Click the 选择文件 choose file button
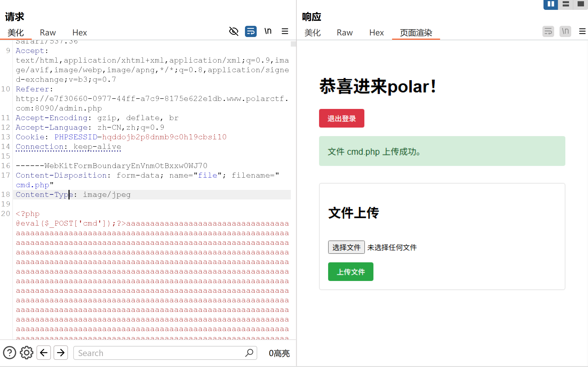Viewport: 588px width, 367px height. coord(346,247)
